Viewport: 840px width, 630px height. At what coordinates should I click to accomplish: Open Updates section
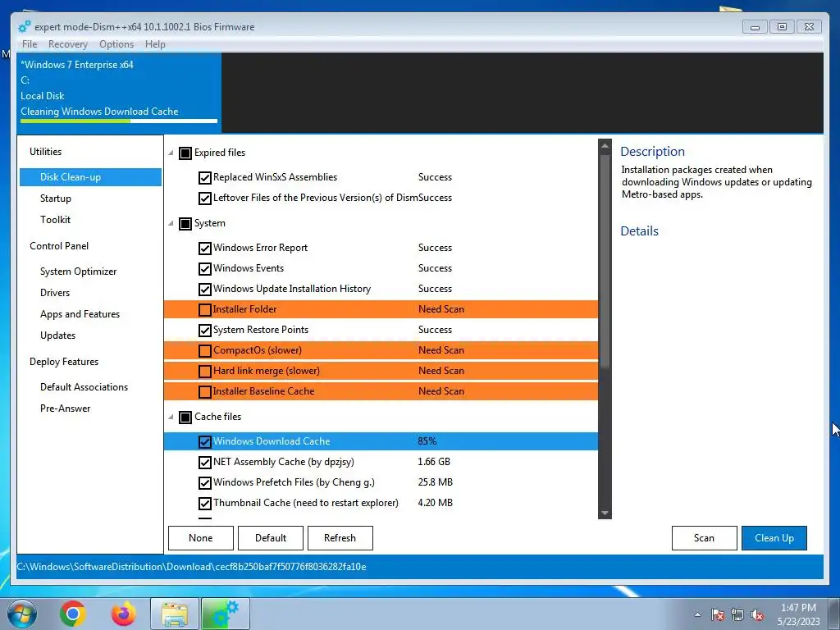click(58, 336)
